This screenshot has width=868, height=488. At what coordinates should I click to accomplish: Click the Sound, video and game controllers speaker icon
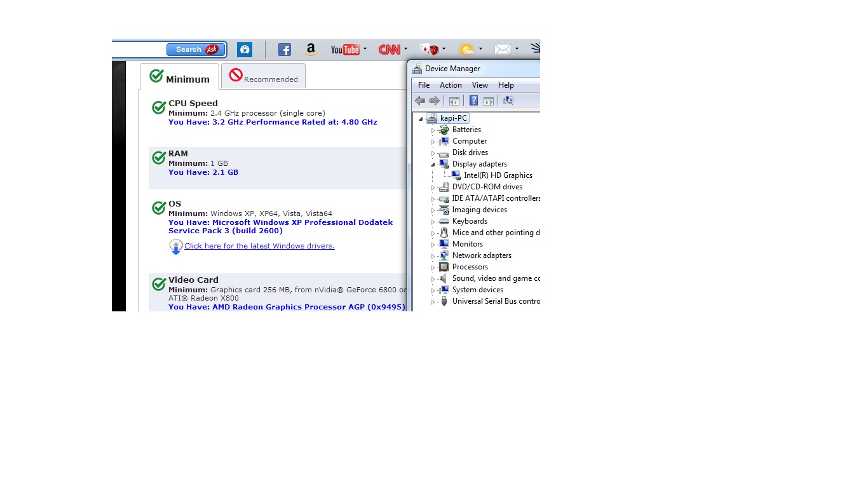(x=444, y=278)
